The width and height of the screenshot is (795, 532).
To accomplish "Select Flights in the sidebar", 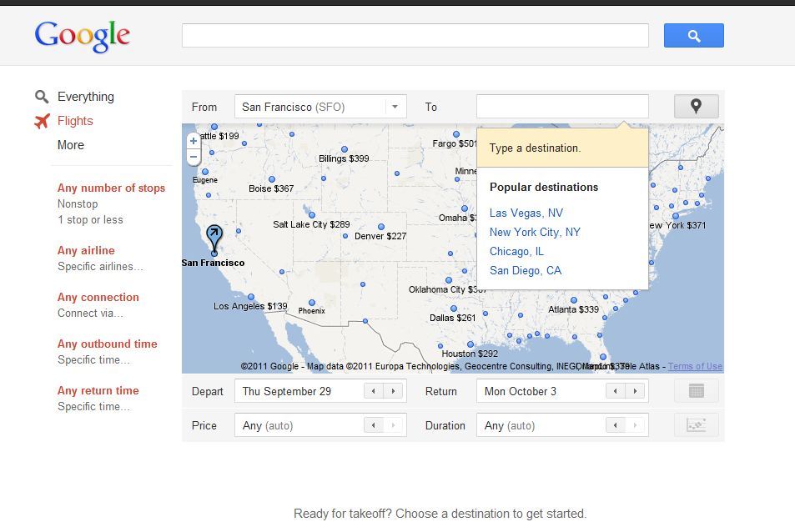I will coord(75,121).
